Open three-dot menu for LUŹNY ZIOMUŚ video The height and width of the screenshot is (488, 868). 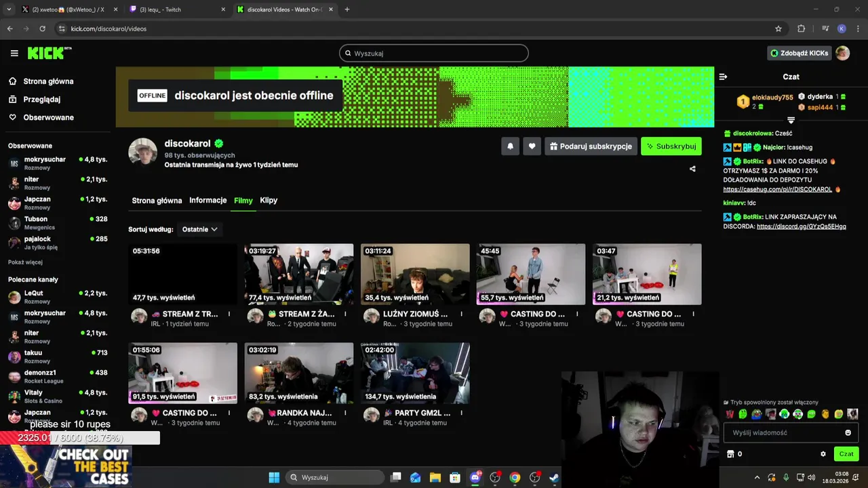461,314
